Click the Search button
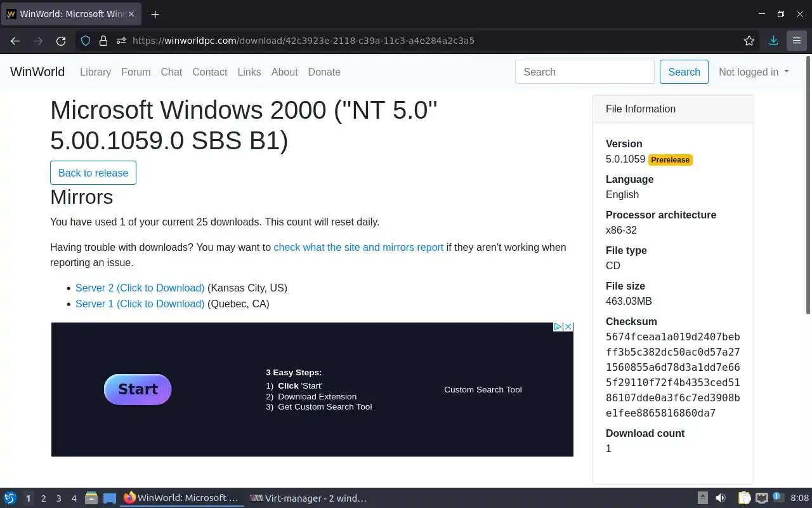This screenshot has height=508, width=812. (684, 72)
